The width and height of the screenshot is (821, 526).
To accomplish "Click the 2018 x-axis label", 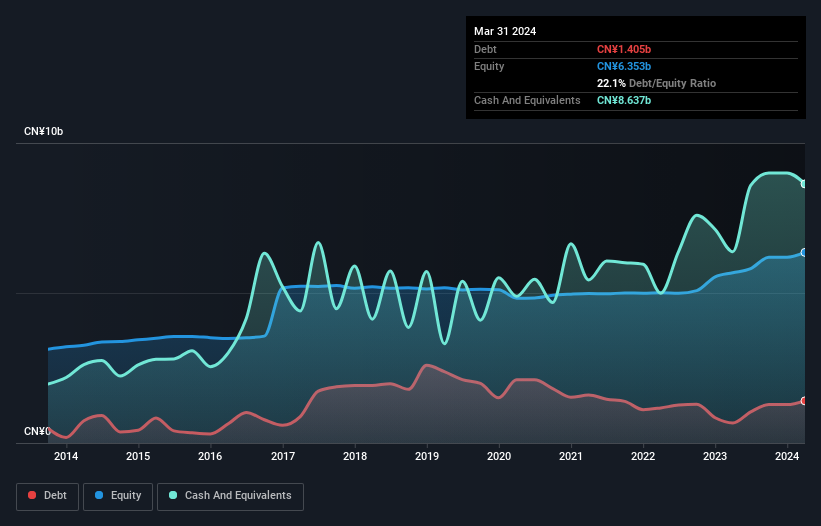I will (355, 456).
